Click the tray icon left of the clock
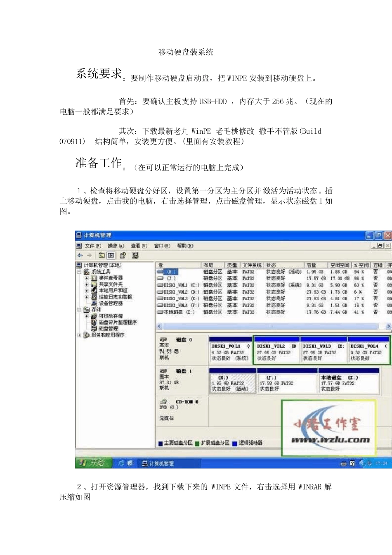This screenshot has height=555, width=392. [368, 463]
